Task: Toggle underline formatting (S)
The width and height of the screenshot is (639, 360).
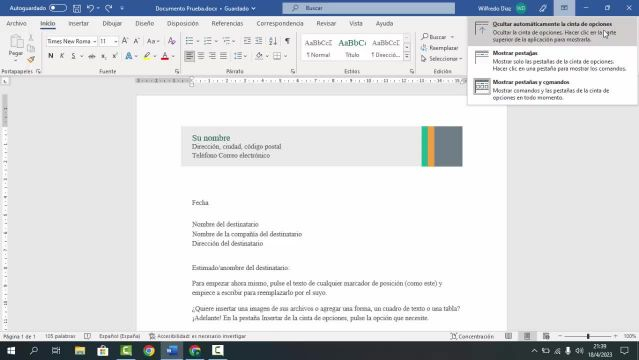Action: (x=73, y=56)
